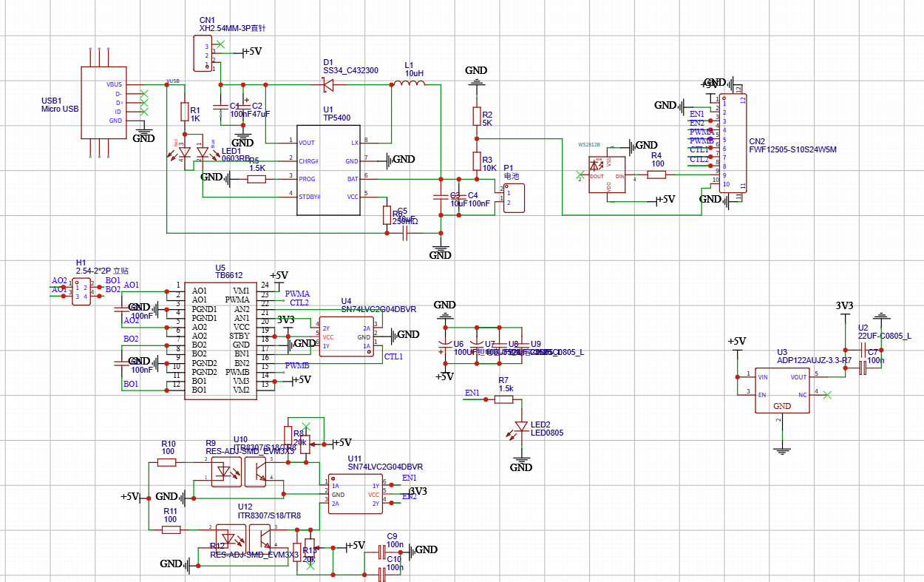The height and width of the screenshot is (582, 924).
Task: Click the U1 TP5400 chip body
Action: (329, 169)
